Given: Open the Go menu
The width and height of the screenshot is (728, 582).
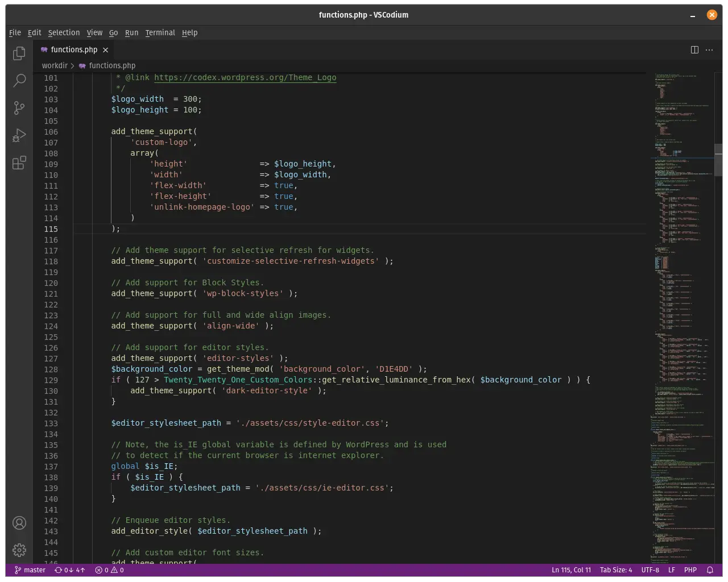Looking at the screenshot, I should click(x=114, y=33).
